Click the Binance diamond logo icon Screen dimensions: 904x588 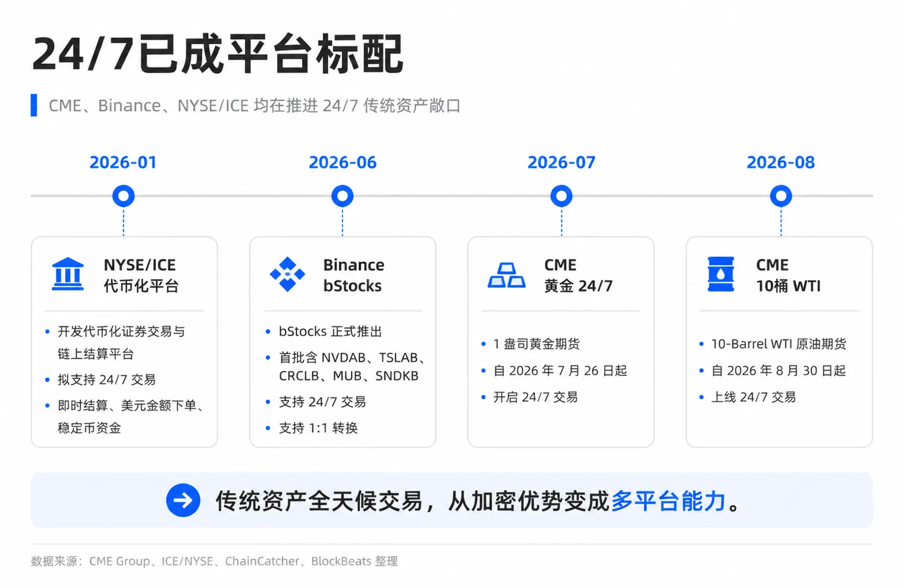pos(287,274)
